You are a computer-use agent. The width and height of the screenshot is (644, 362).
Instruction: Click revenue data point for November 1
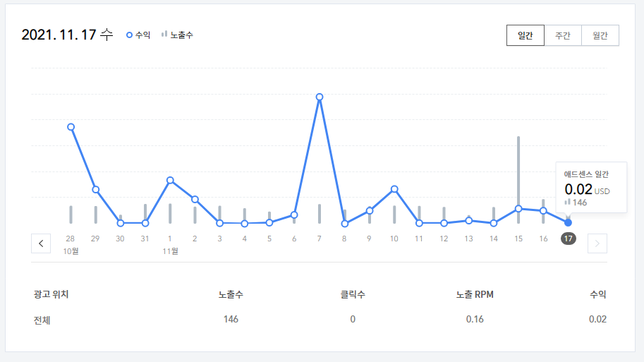(170, 180)
